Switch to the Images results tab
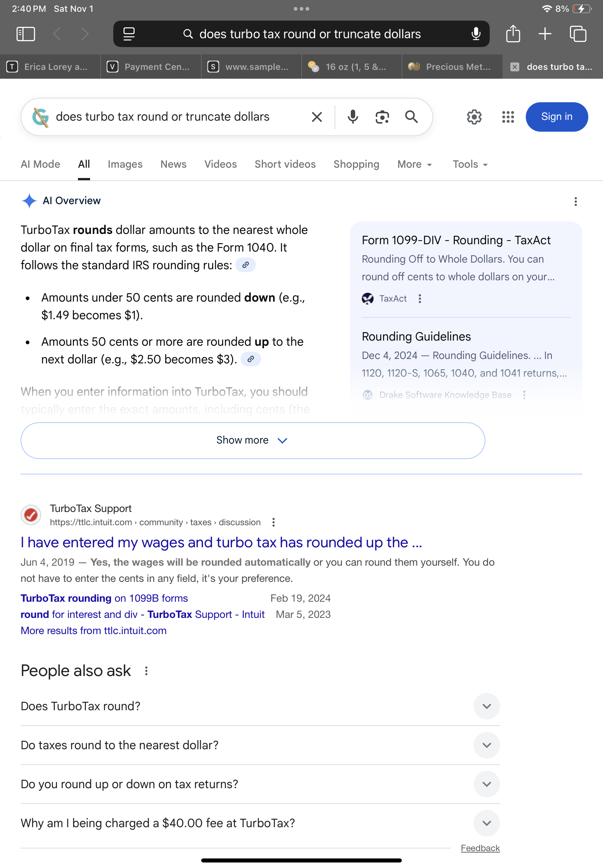The width and height of the screenshot is (603, 868). pyautogui.click(x=125, y=164)
